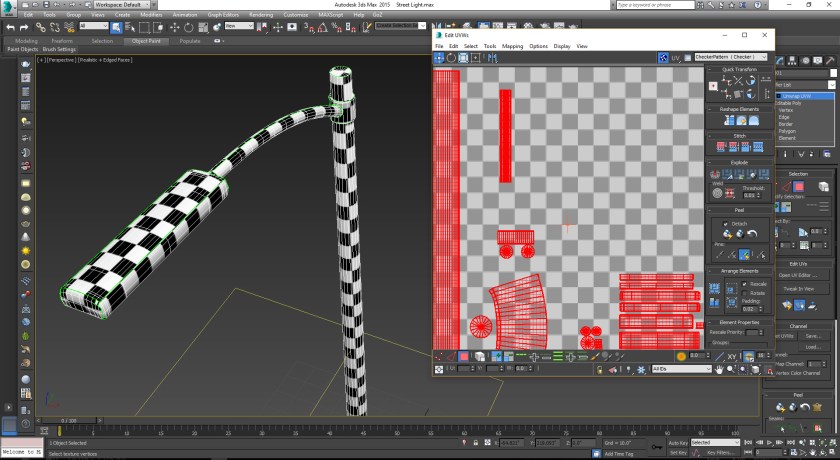This screenshot has width=840, height=460.
Task: Click the Reset Peel icon in Peel rollout
Action: pos(750,233)
